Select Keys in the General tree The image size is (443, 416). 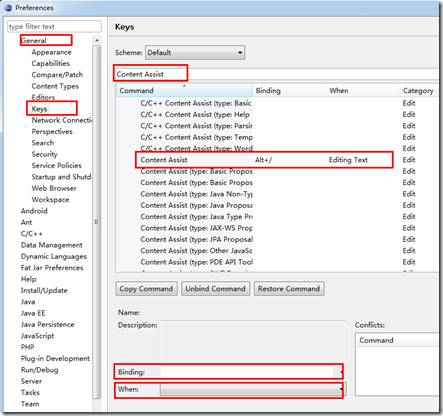(x=39, y=109)
